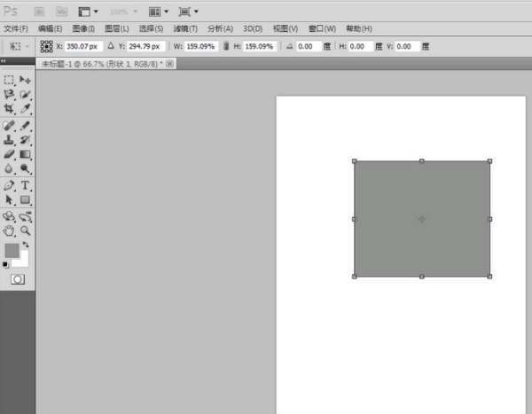Viewport: 532px width, 414px height.
Task: Select the Gradient tool
Action: (x=26, y=154)
